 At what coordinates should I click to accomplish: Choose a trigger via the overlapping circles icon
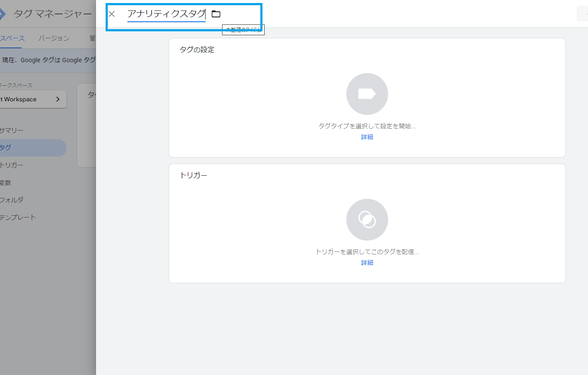pyautogui.click(x=367, y=220)
